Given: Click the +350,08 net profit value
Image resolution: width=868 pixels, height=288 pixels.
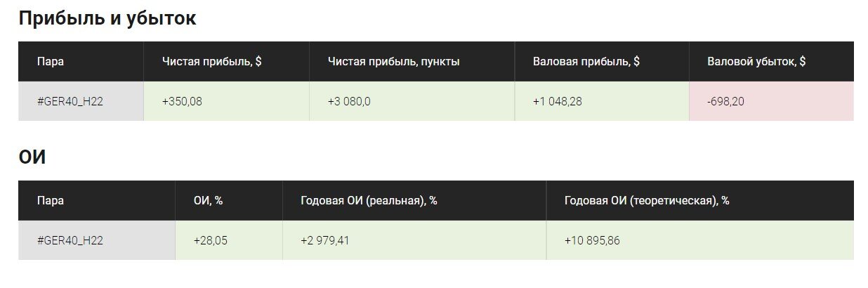Looking at the screenshot, I should click(x=183, y=102).
